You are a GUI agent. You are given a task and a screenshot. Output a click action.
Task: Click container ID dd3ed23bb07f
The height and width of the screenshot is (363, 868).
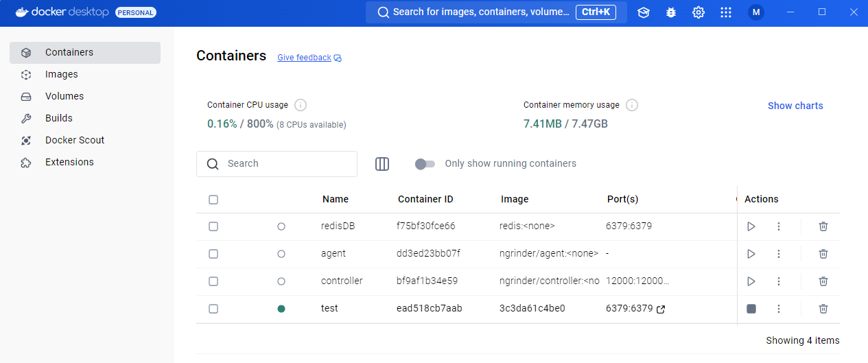tap(428, 253)
